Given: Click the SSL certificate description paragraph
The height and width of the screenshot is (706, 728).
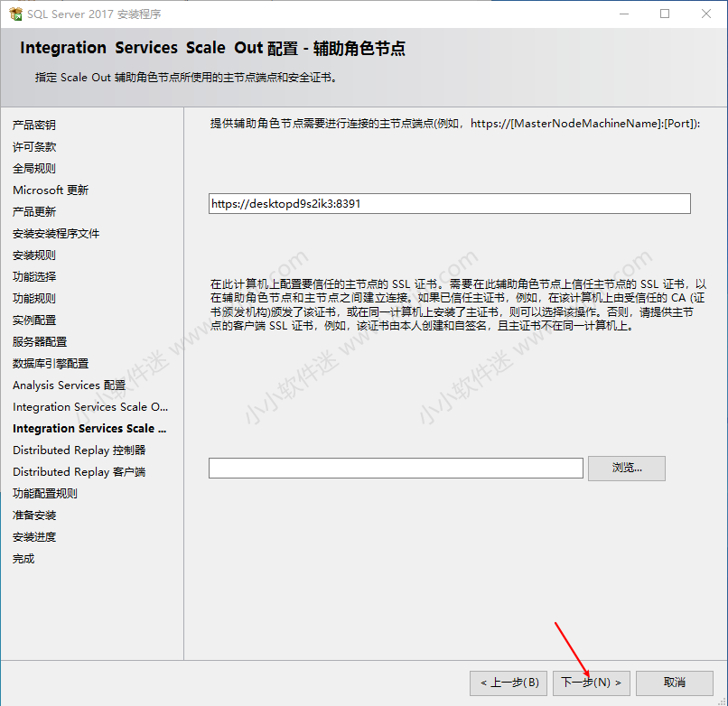Looking at the screenshot, I should pyautogui.click(x=458, y=305).
